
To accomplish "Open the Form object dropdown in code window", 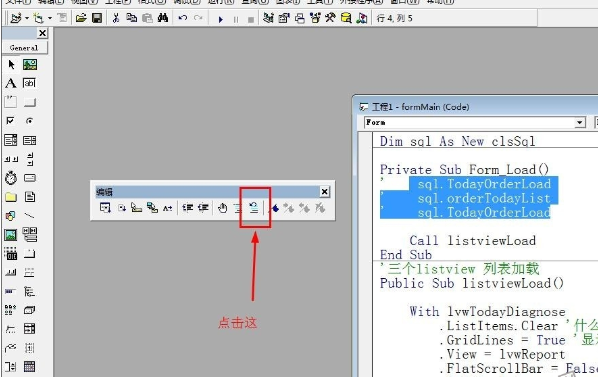I will tap(580, 122).
